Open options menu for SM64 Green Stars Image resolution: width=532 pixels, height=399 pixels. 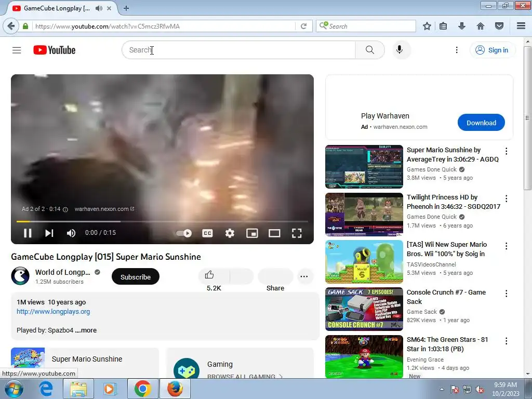coord(506,341)
